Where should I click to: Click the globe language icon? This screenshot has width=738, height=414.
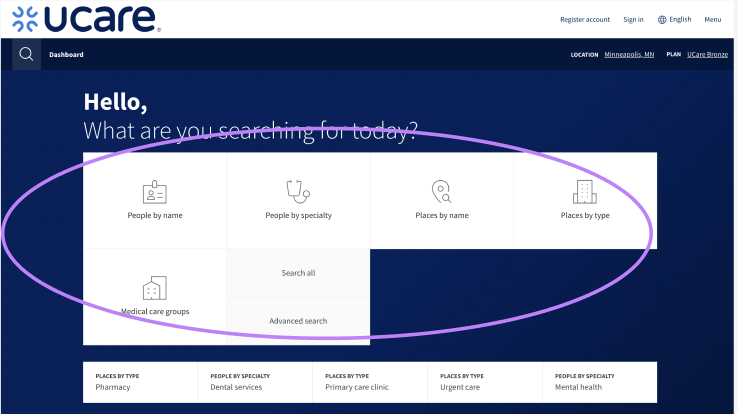[x=662, y=20]
